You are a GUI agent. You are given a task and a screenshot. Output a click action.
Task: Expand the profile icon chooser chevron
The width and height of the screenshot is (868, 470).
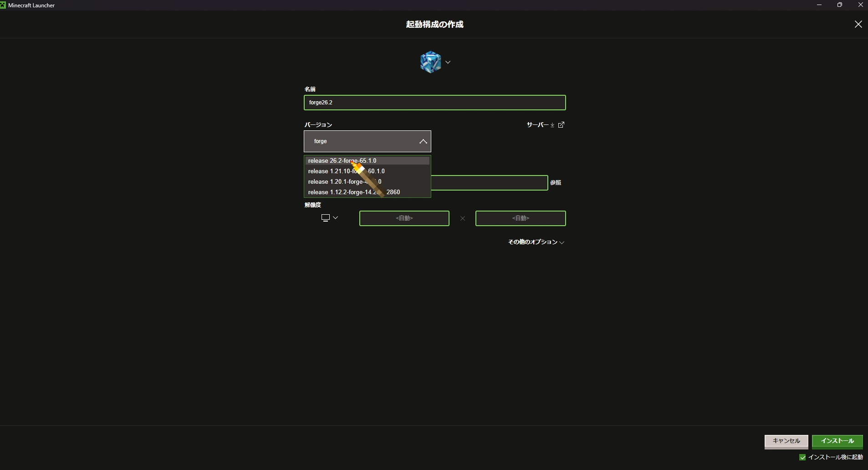pyautogui.click(x=448, y=62)
